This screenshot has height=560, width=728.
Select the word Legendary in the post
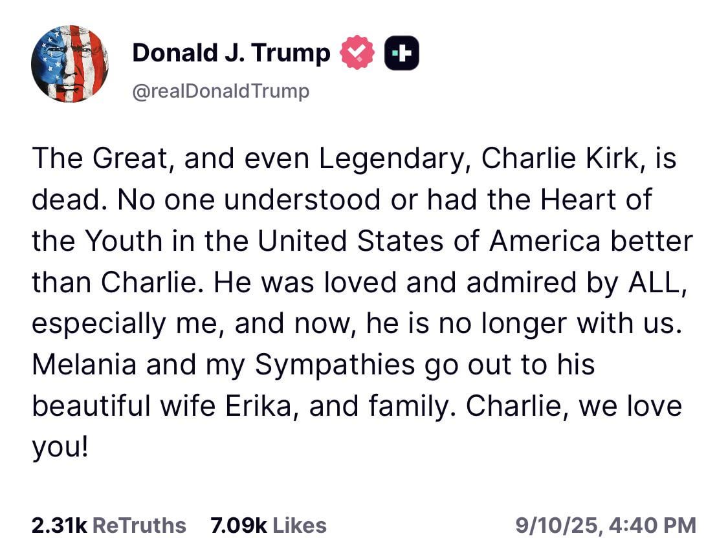[x=391, y=159]
